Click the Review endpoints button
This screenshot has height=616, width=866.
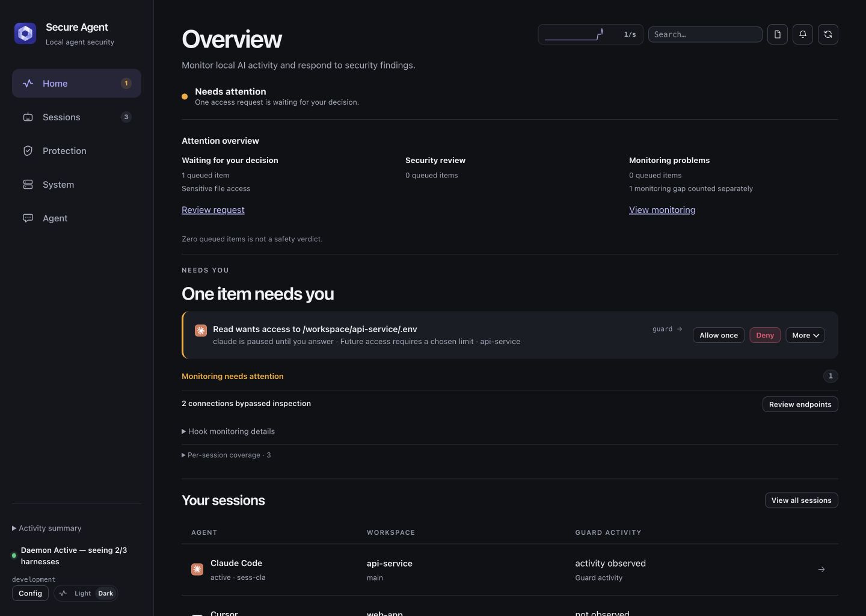coord(800,404)
